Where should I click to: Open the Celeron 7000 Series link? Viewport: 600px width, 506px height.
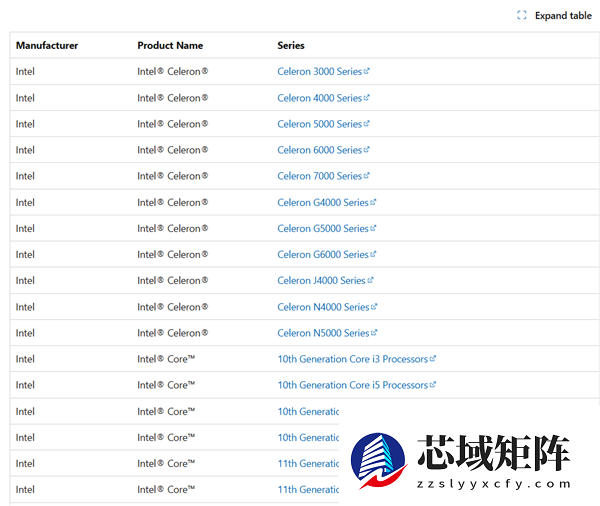click(x=323, y=176)
